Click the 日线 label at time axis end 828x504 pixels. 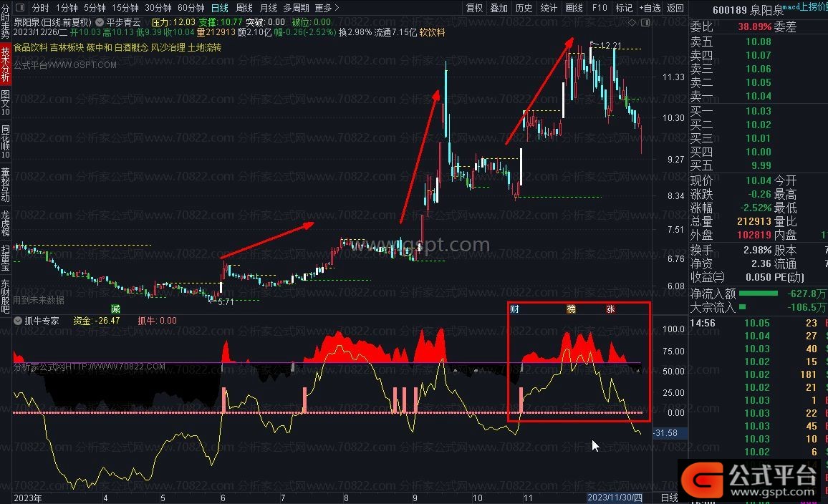tap(669, 498)
